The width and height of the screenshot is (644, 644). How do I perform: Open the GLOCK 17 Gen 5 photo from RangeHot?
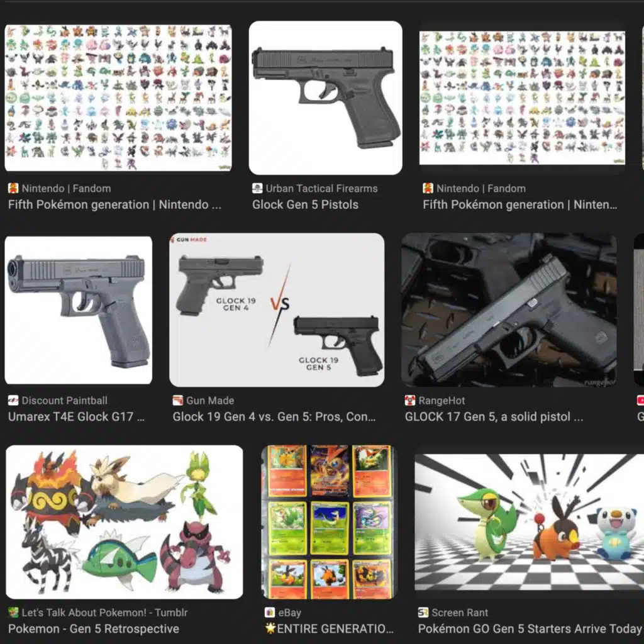tap(509, 310)
